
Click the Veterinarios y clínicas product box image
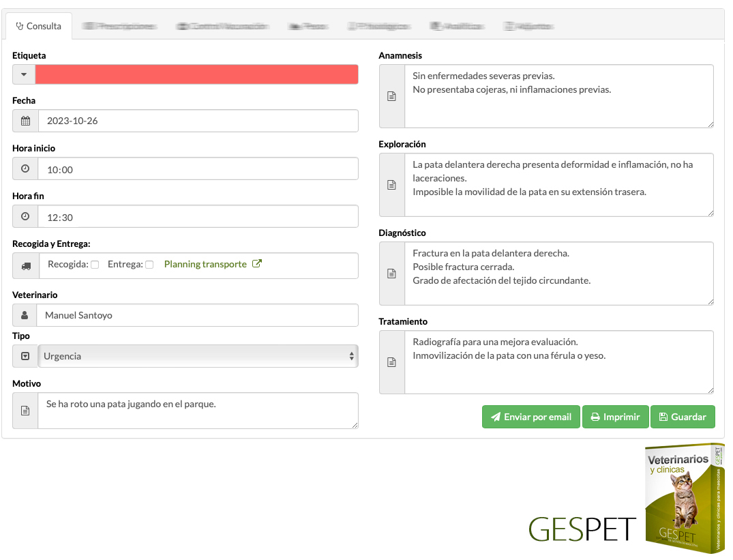[x=685, y=499]
